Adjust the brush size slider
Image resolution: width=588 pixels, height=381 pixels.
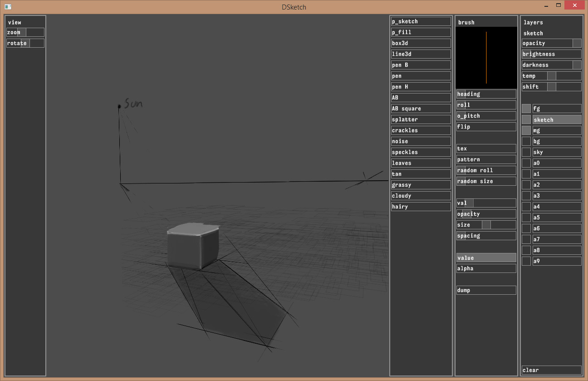[486, 225]
